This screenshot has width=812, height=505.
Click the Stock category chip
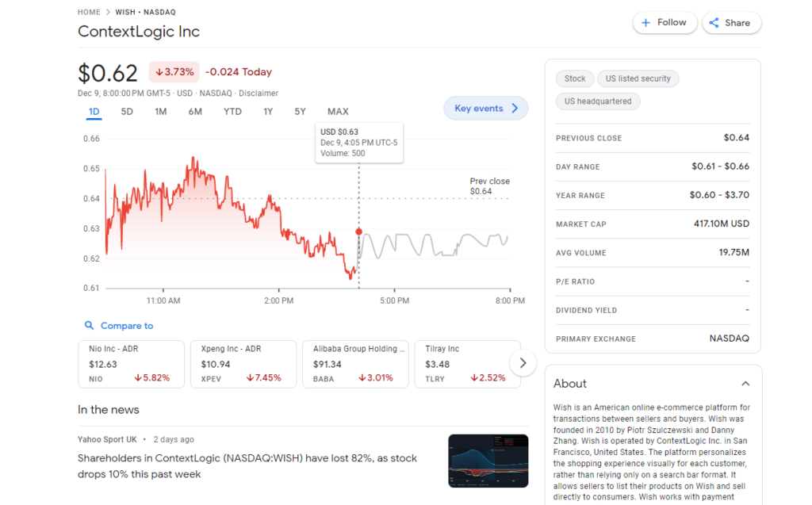(x=575, y=78)
